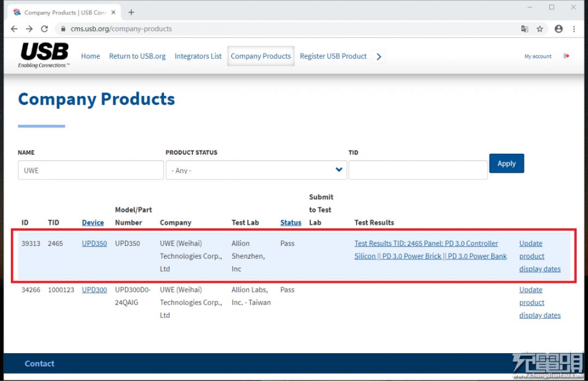
Task: Go to the Home menu item
Action: [90, 56]
